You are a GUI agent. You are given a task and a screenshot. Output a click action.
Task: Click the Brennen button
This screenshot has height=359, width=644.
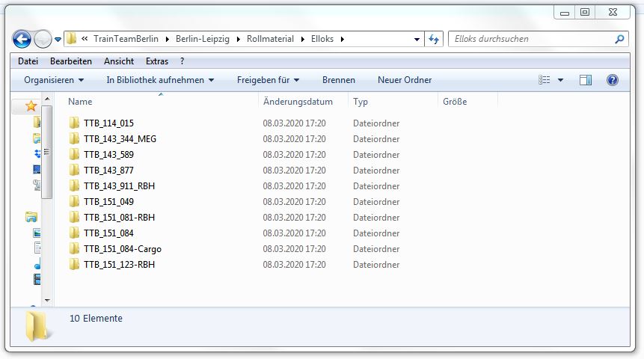point(338,80)
